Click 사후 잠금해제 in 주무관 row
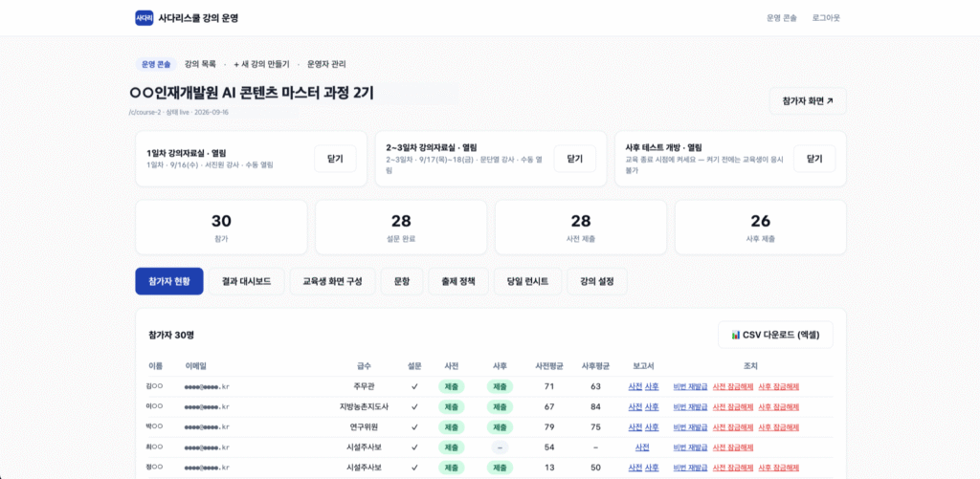Image resolution: width=980 pixels, height=479 pixels. click(x=779, y=386)
